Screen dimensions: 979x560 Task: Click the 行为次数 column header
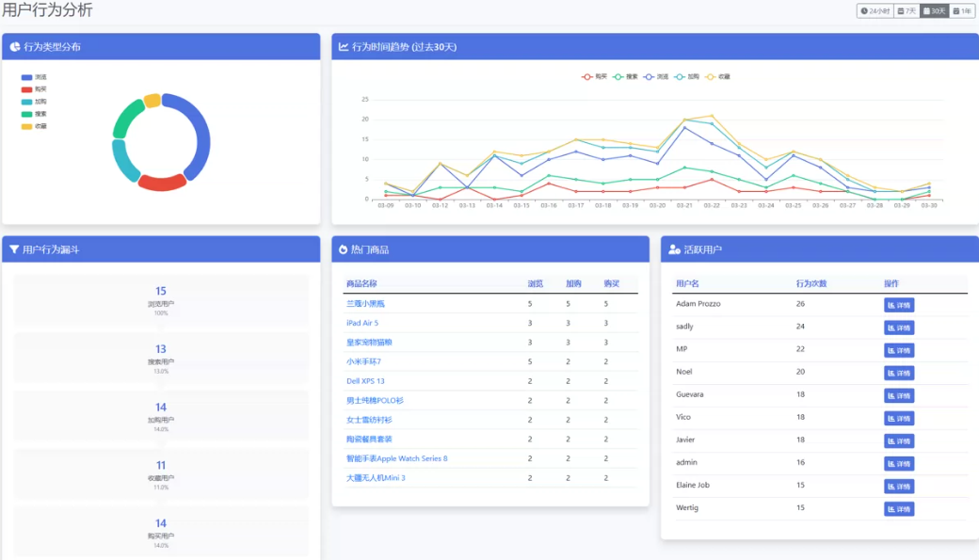click(811, 283)
